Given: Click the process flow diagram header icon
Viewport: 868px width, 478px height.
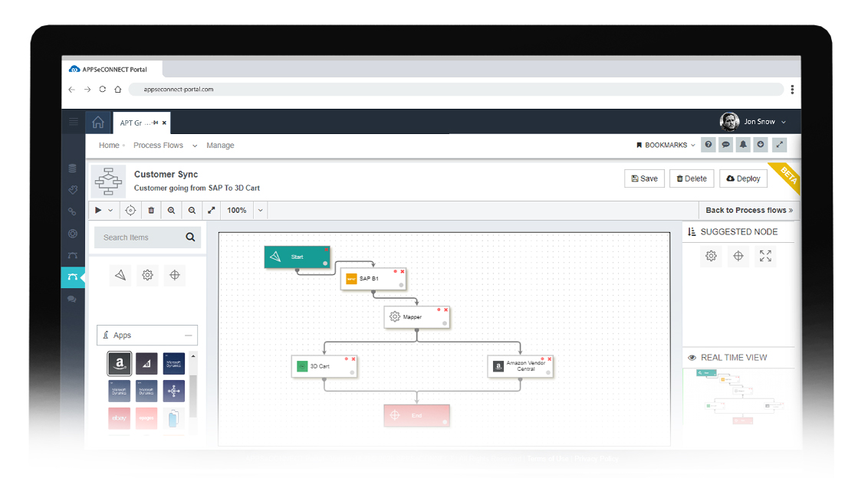Looking at the screenshot, I should [109, 181].
